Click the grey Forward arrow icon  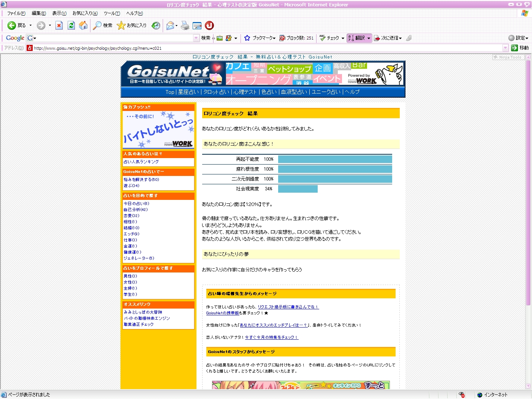[41, 25]
